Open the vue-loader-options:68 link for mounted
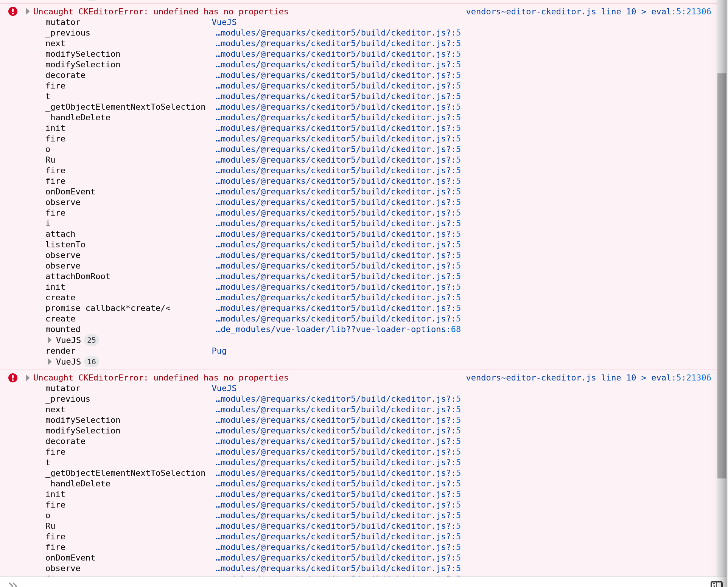Viewport: 728px width, 587px height. coord(338,329)
